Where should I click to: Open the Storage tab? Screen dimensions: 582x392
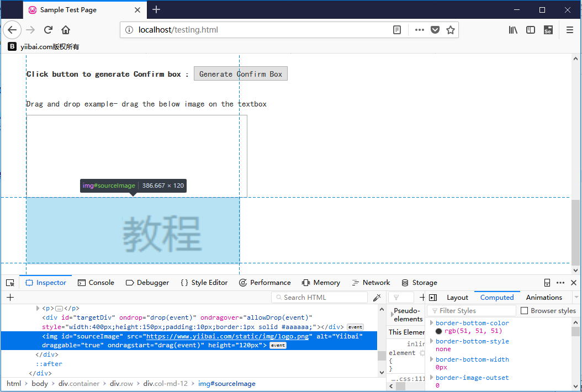[x=420, y=283]
